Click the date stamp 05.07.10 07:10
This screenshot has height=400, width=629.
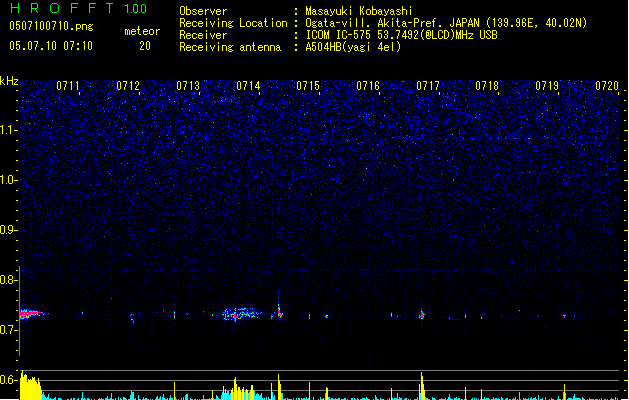[x=51, y=46]
